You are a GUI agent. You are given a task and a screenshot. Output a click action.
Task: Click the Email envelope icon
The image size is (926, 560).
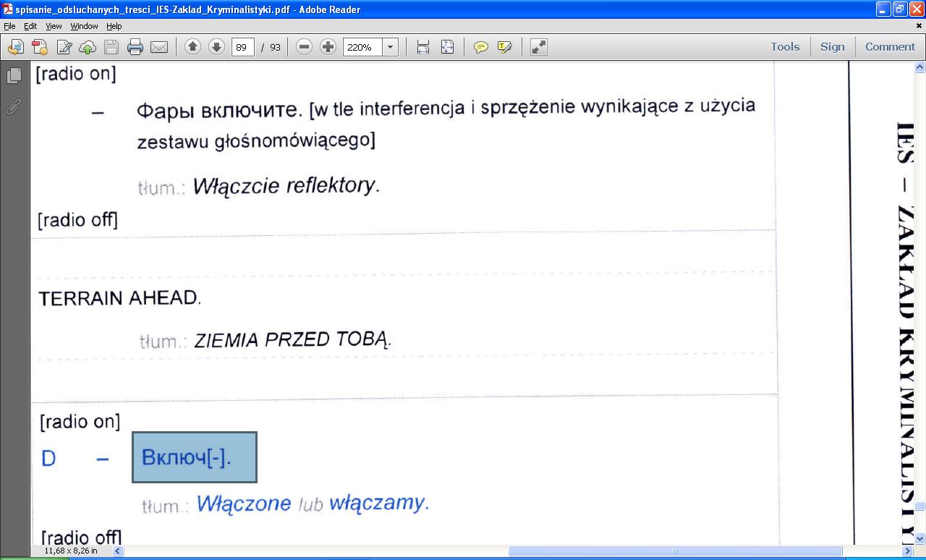(x=159, y=47)
